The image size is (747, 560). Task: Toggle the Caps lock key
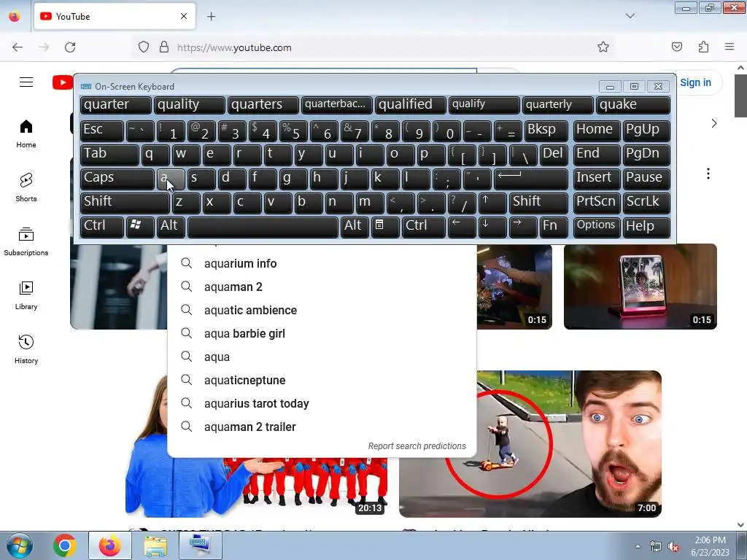click(117, 179)
